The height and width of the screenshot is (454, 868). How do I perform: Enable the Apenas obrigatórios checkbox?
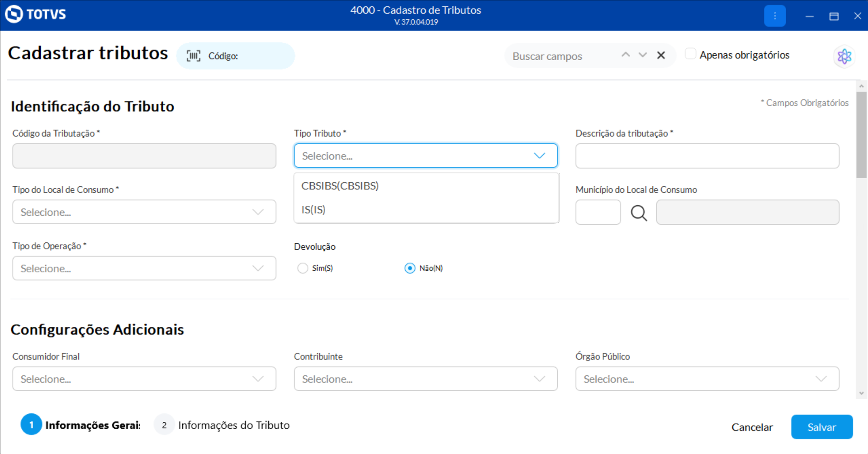click(x=690, y=54)
